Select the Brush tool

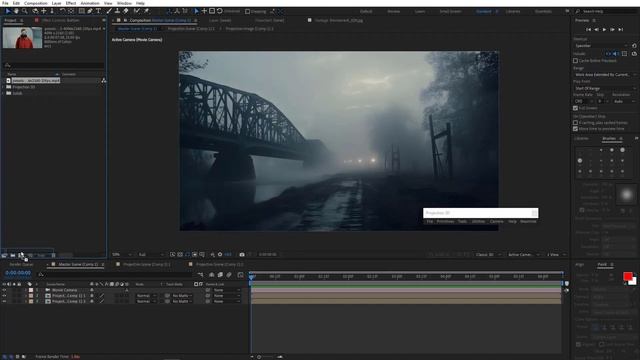coord(109,11)
